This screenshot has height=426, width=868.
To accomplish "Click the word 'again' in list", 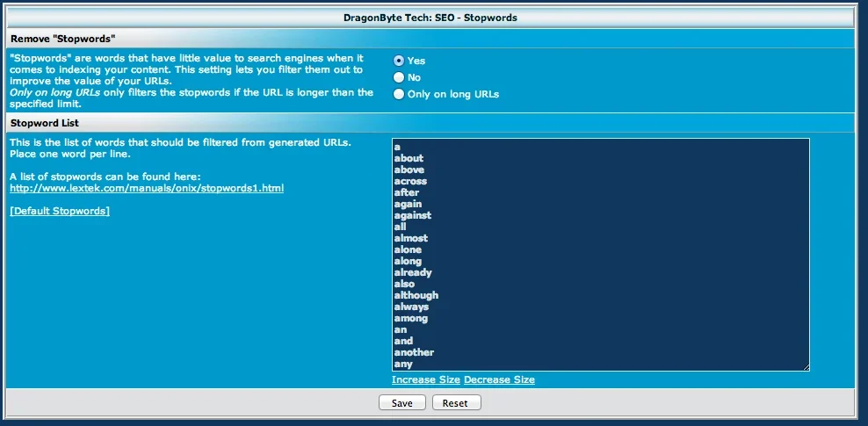I will [408, 204].
